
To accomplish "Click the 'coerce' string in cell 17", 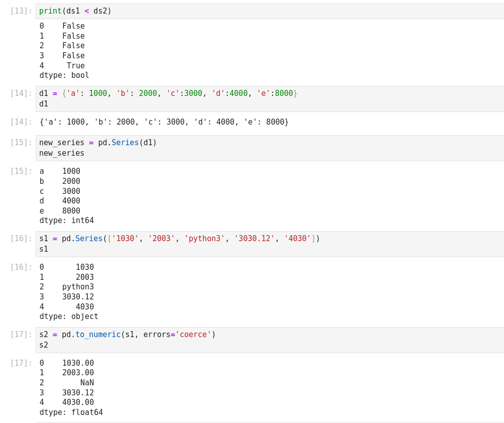I will tap(193, 335).
